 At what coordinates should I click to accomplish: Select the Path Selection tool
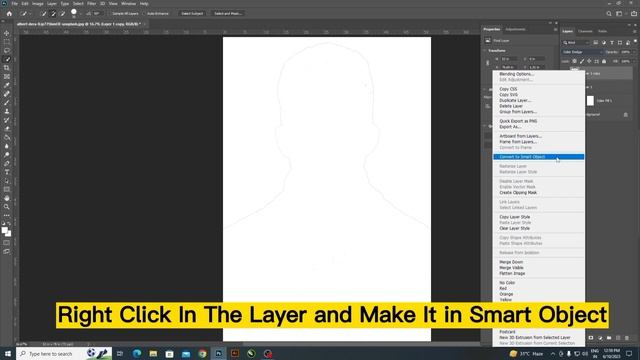pos(7,180)
